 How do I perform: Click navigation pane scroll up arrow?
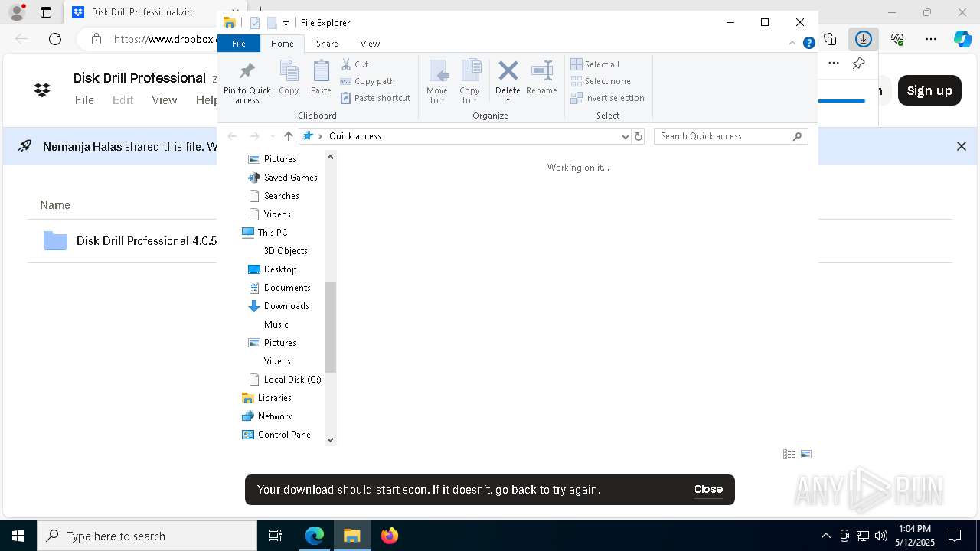pos(330,157)
